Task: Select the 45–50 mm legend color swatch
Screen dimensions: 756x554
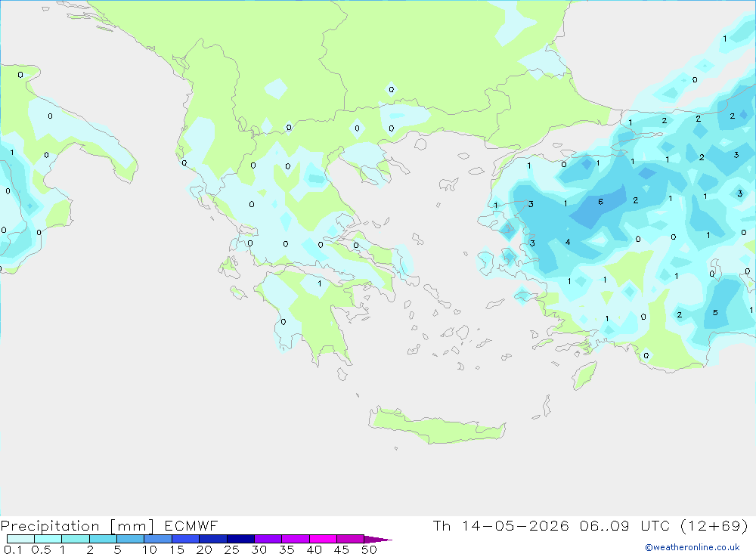Action: pos(350,539)
